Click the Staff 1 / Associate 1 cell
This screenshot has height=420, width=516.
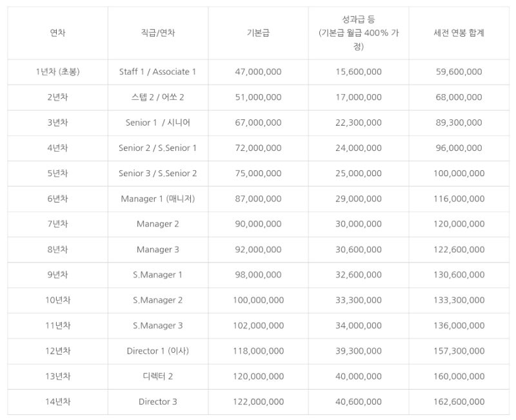pos(158,72)
